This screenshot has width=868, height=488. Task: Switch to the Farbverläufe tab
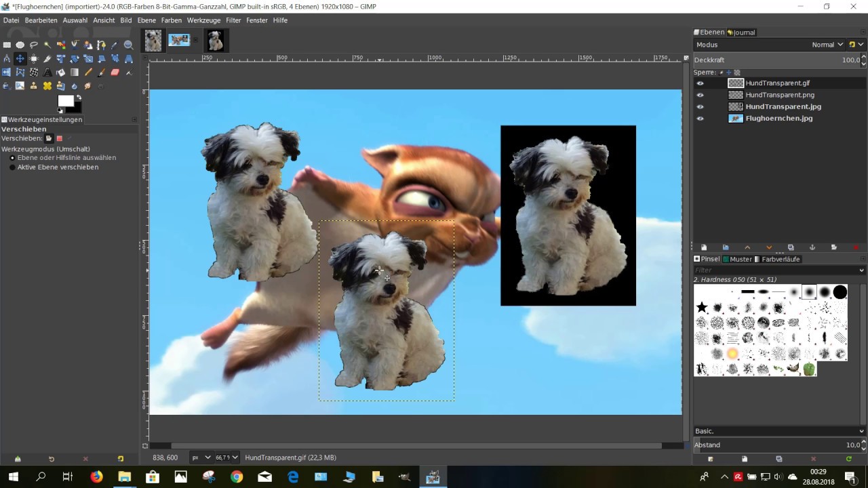[x=777, y=259]
